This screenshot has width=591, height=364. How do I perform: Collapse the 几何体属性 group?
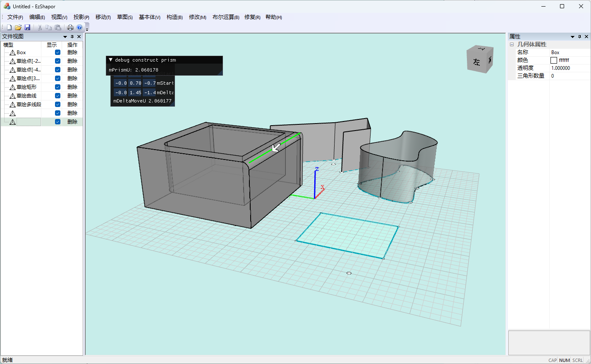click(x=512, y=44)
